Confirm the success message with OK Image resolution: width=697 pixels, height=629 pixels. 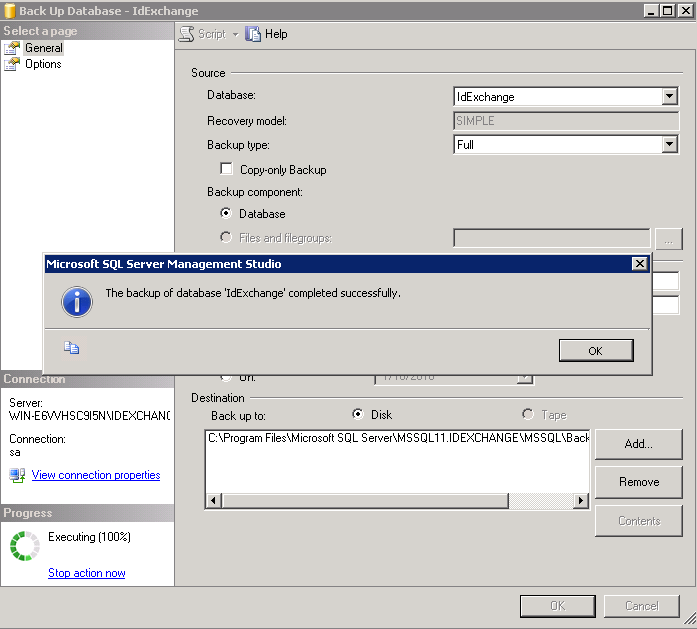point(596,351)
